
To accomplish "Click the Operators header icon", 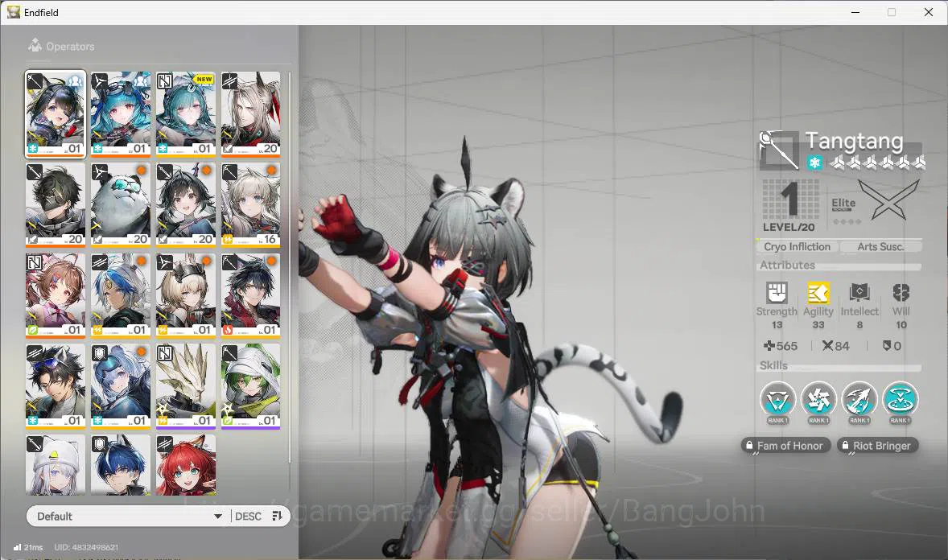I will pyautogui.click(x=35, y=45).
